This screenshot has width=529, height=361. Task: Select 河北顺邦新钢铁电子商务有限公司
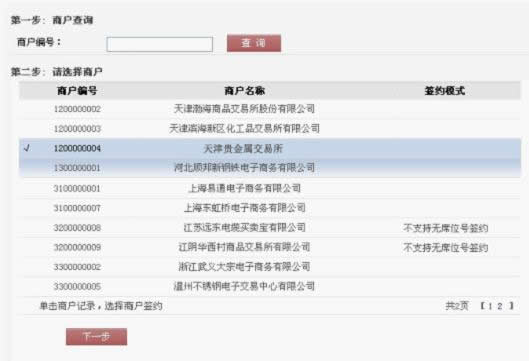[244, 167]
